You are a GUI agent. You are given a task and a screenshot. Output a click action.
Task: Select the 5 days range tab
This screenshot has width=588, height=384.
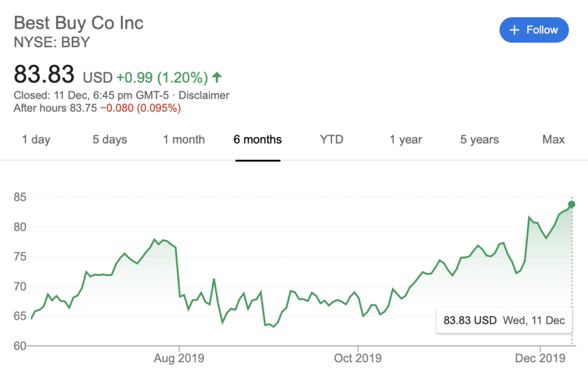(x=110, y=140)
